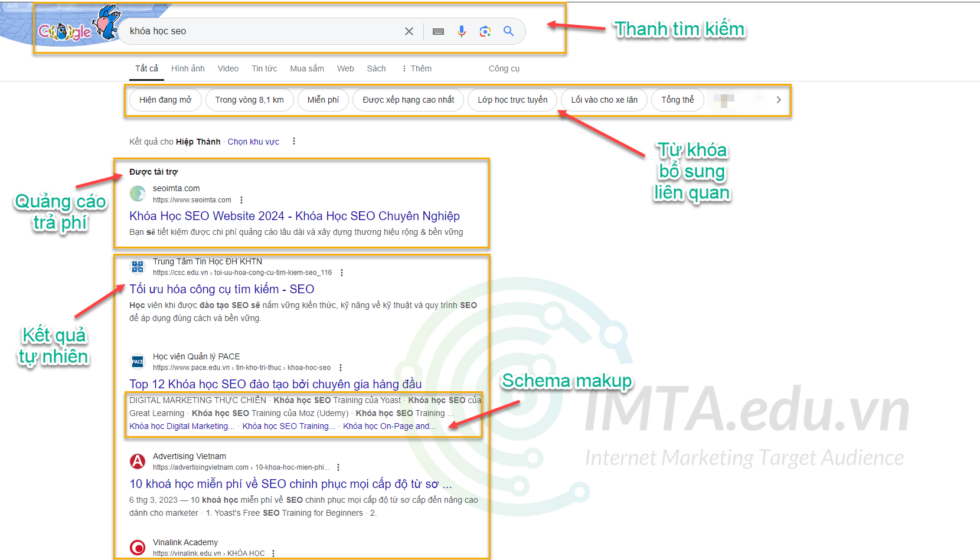
Task: Open 'Khóa học Digital Marketing...' sitelink
Action: (182, 426)
